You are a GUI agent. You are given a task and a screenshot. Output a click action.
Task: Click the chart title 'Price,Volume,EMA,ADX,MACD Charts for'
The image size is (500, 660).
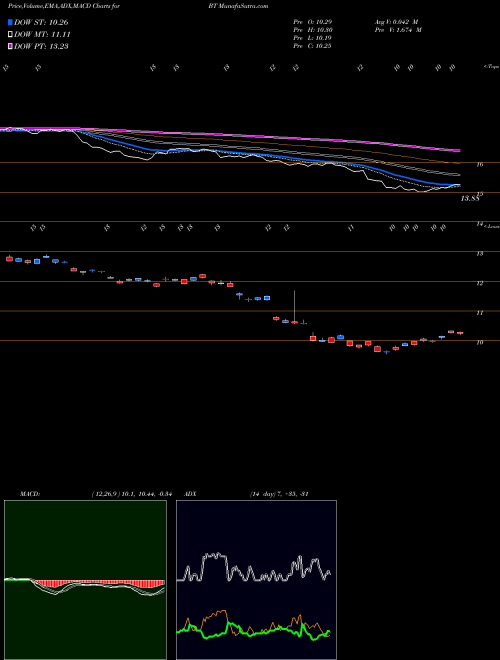tap(64, 6)
